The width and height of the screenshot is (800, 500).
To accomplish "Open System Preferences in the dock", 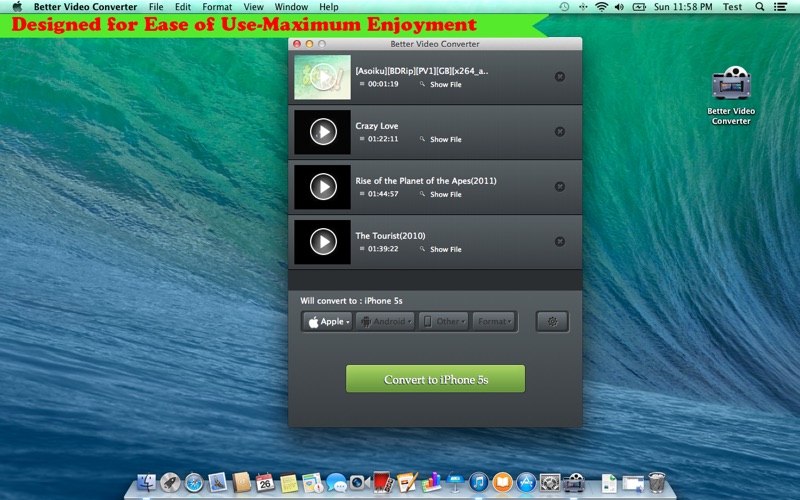I will 550,482.
